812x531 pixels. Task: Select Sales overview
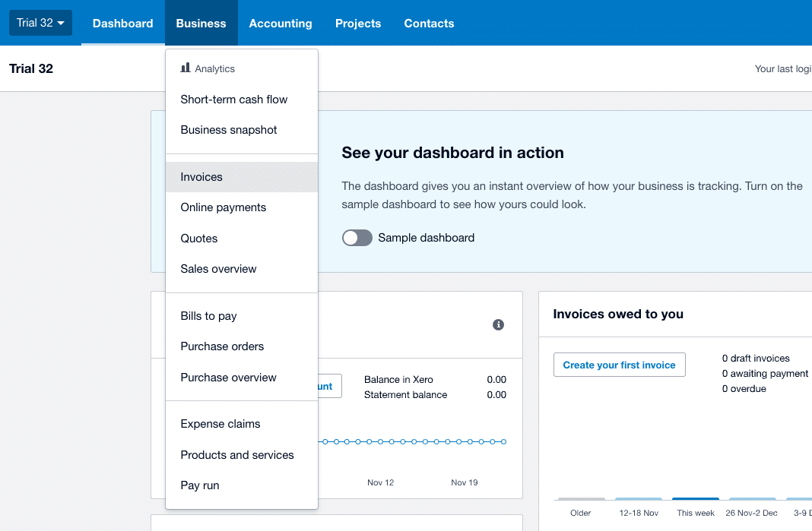click(241, 269)
